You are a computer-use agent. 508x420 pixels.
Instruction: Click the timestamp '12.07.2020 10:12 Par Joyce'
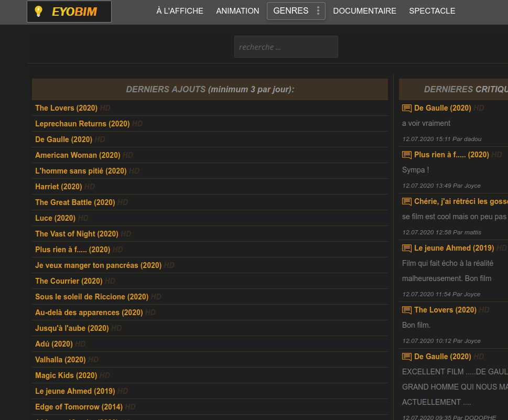[441, 341]
